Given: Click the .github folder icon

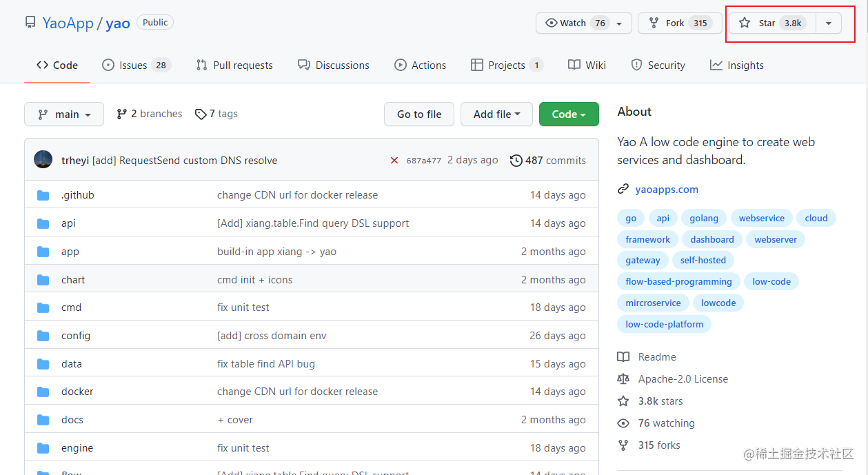Looking at the screenshot, I should 43,195.
